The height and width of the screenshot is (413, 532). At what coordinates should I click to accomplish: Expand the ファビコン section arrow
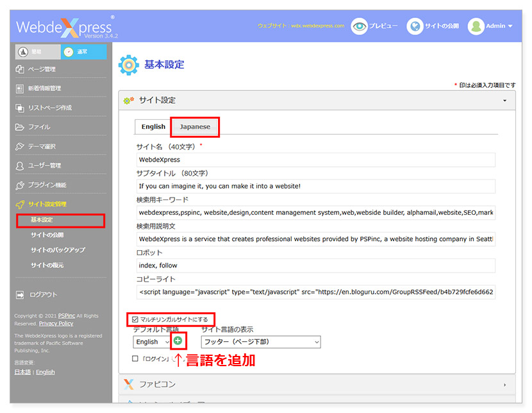click(505, 385)
